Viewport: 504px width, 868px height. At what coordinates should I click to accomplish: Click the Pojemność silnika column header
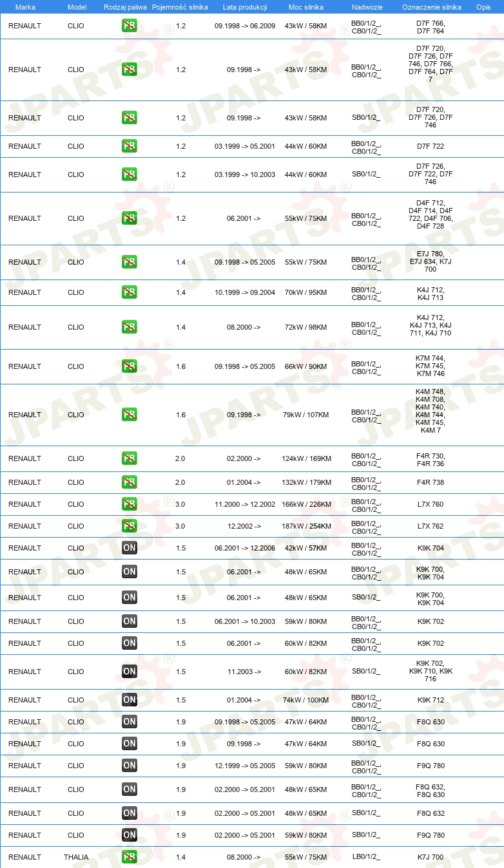click(x=181, y=6)
